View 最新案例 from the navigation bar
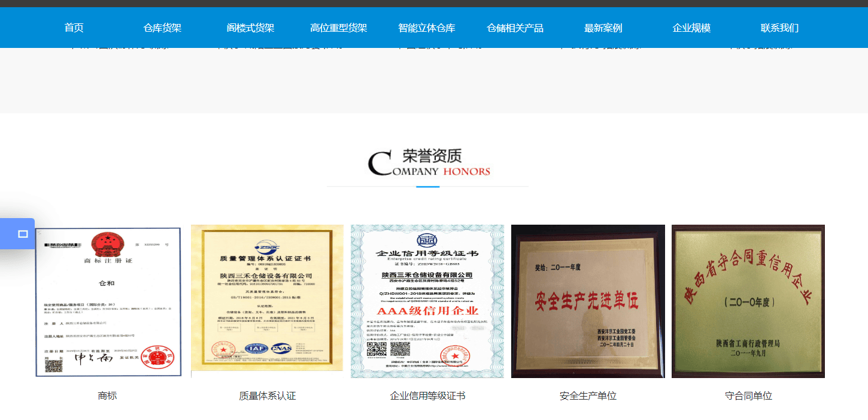868x420 pixels. click(602, 26)
